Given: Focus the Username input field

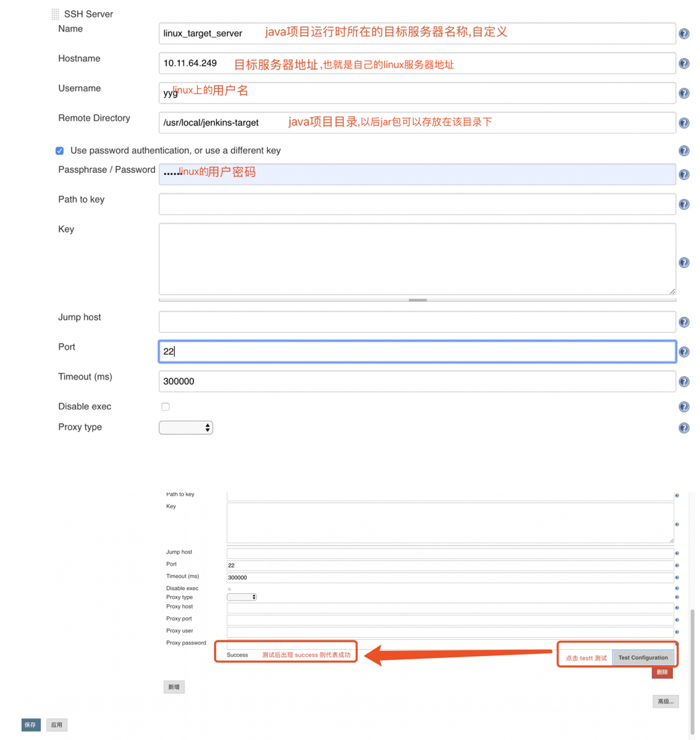Looking at the screenshot, I should coord(417,93).
